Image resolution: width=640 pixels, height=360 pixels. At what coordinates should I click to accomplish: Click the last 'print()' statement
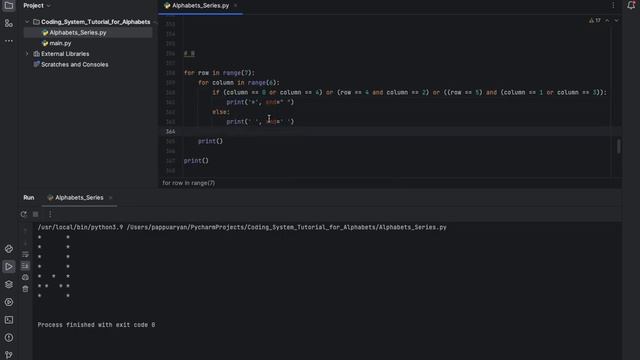pyautogui.click(x=196, y=161)
